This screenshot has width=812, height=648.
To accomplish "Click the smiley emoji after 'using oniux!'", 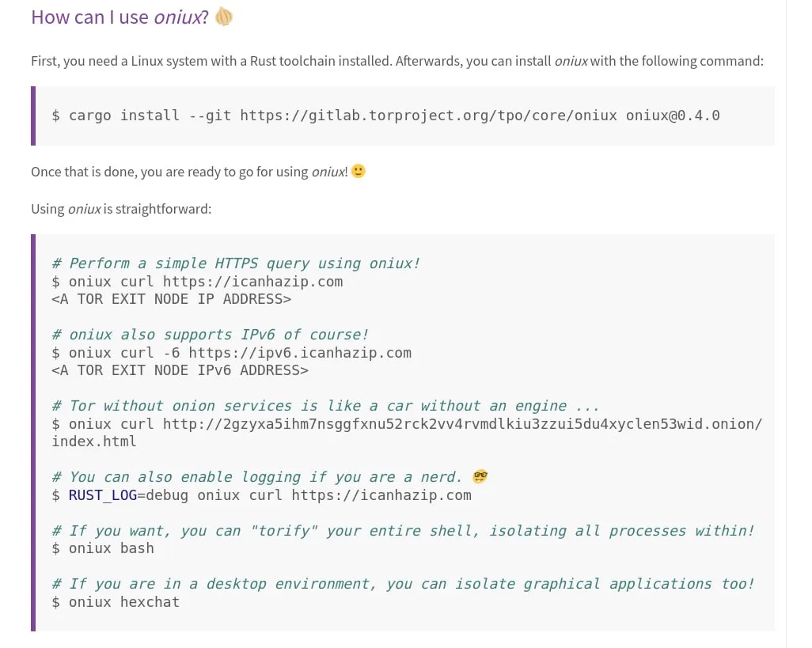I will [x=358, y=171].
